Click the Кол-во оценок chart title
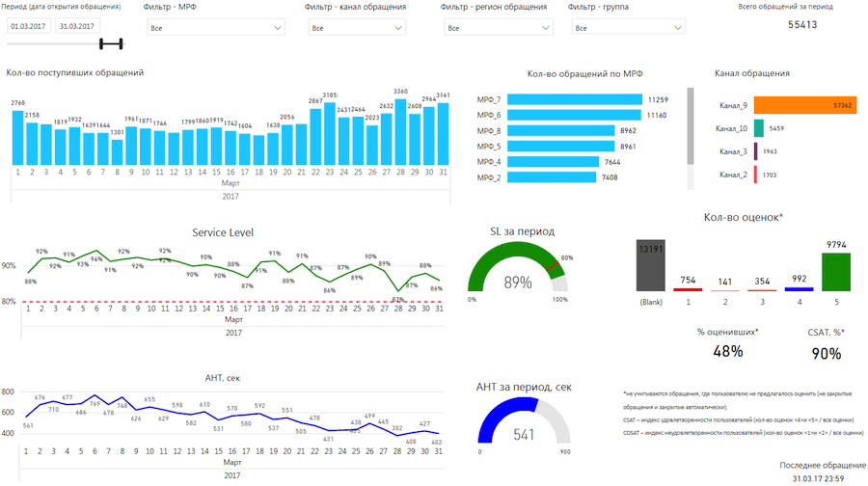The image size is (868, 486). click(x=743, y=218)
